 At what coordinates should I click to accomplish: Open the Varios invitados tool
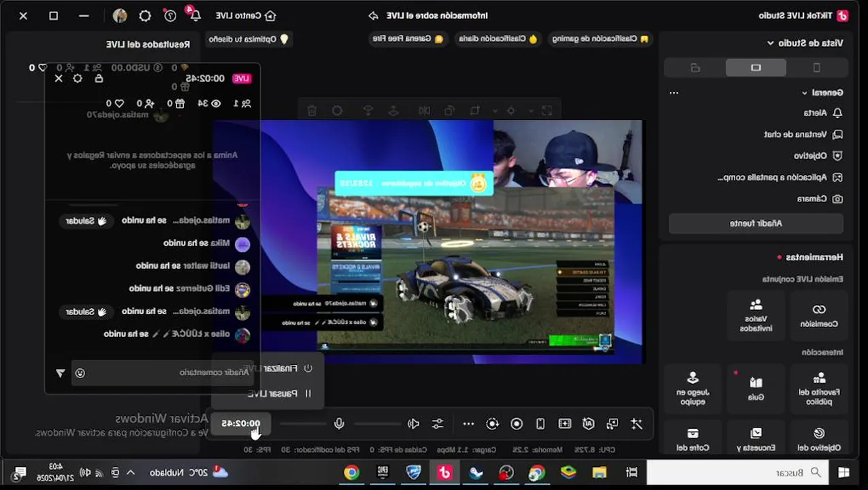coord(756,315)
